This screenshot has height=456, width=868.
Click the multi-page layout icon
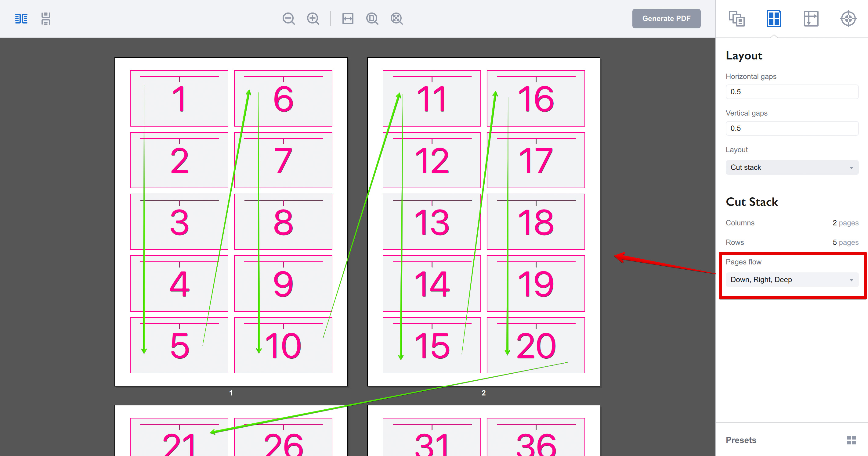(x=736, y=18)
